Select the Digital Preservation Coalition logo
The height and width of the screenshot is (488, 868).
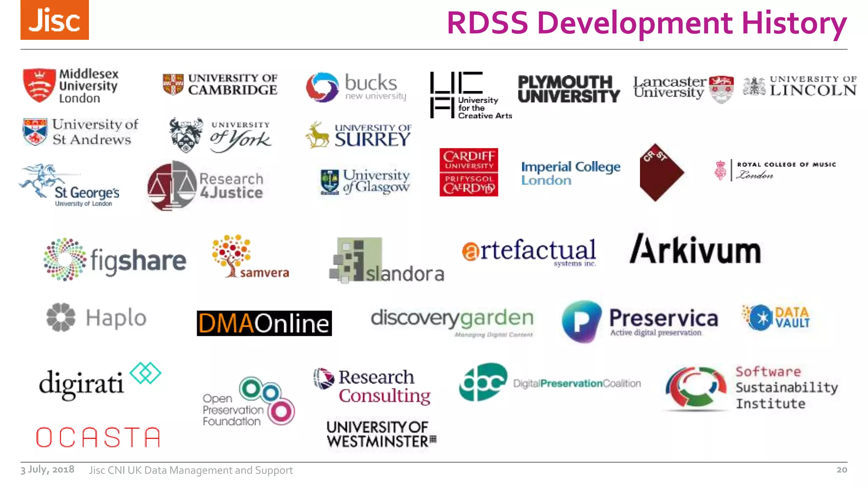pyautogui.click(x=550, y=382)
